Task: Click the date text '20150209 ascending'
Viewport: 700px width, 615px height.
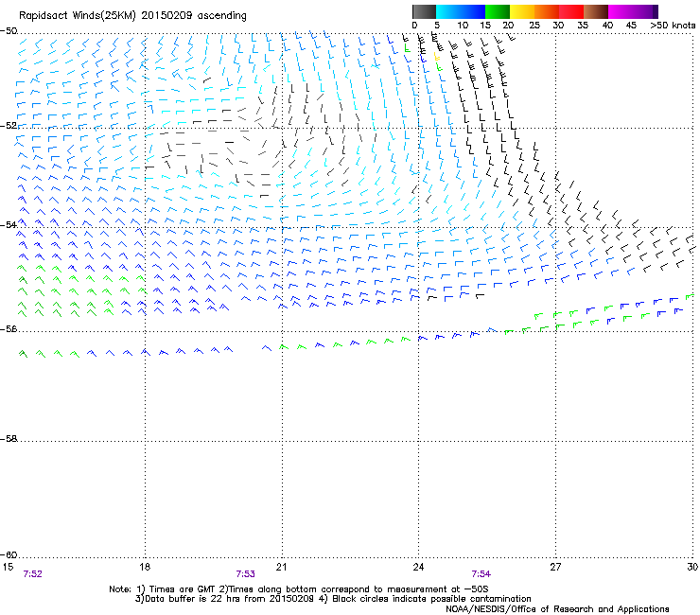Action: coord(194,16)
